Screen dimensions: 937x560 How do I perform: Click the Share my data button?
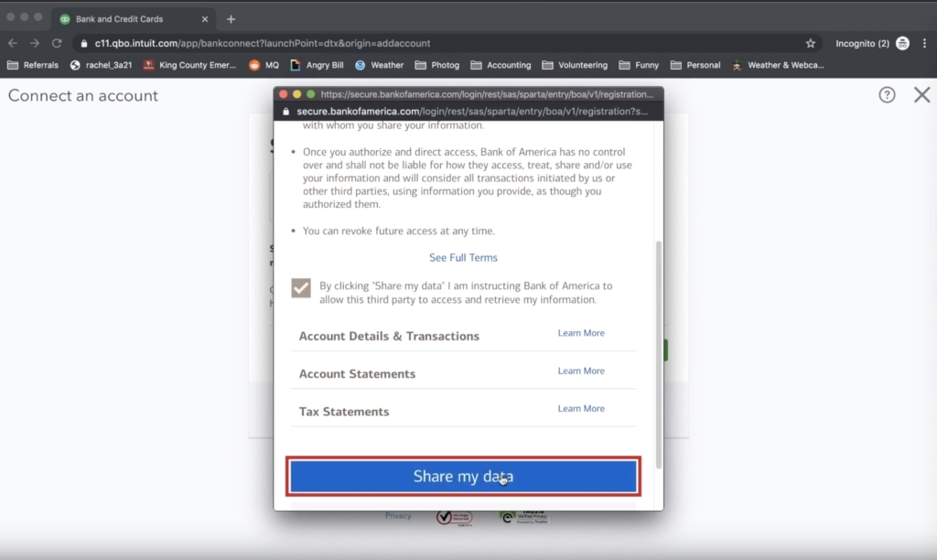[x=463, y=477]
